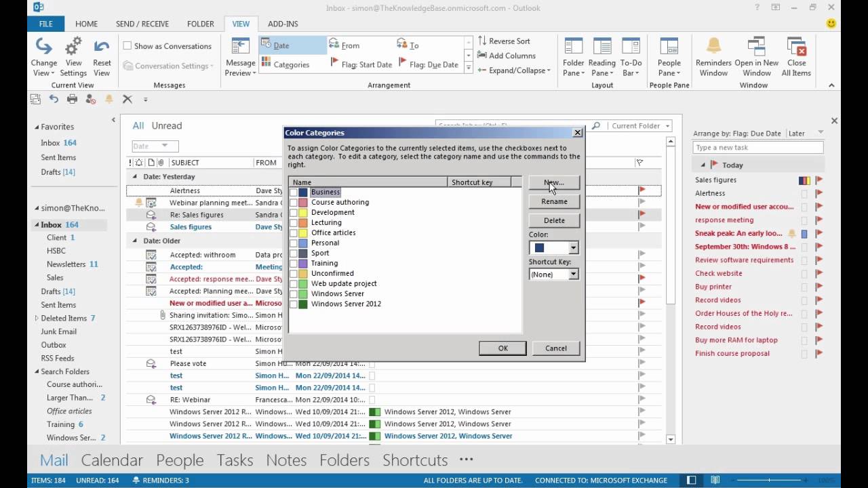Image resolution: width=868 pixels, height=488 pixels.
Task: Collapse the Search Folders group
Action: [37, 371]
